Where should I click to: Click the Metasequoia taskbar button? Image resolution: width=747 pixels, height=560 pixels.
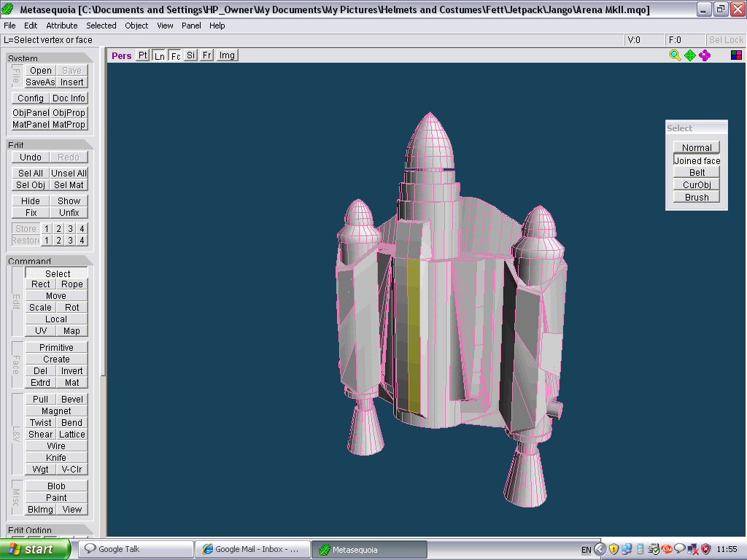pyautogui.click(x=369, y=549)
